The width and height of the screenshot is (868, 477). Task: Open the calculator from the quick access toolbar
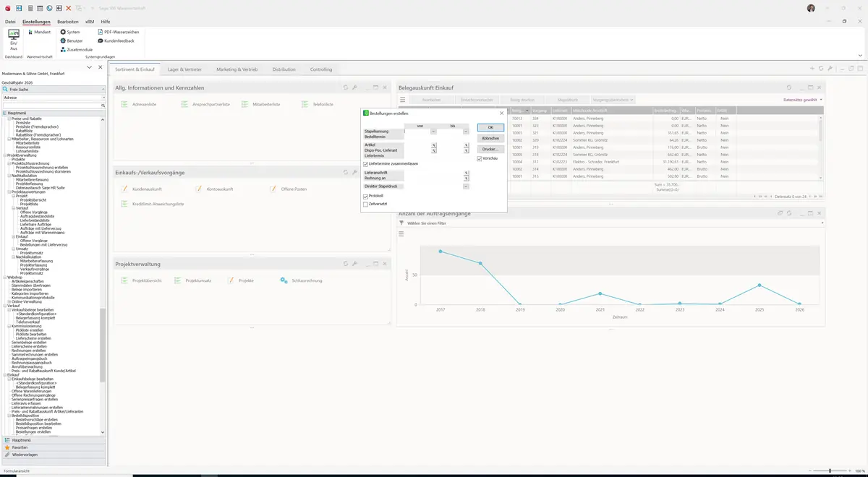[30, 8]
